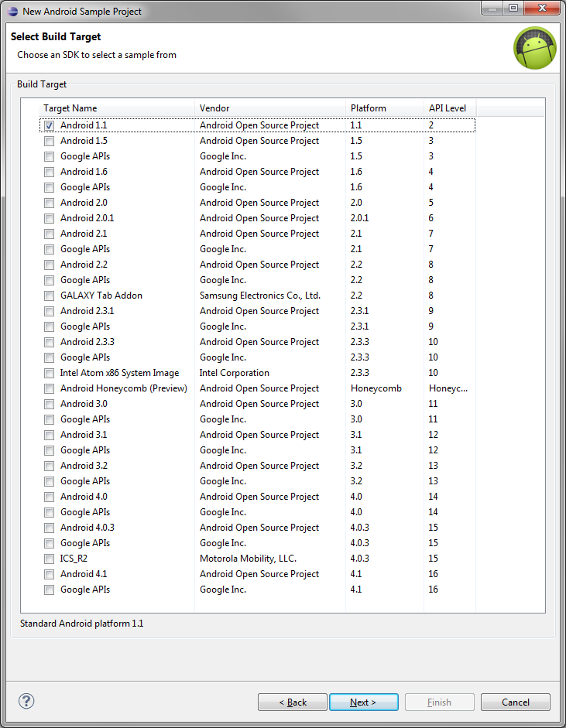The image size is (566, 728).
Task: Click 'Select Build Target' heading text
Action: tap(56, 36)
